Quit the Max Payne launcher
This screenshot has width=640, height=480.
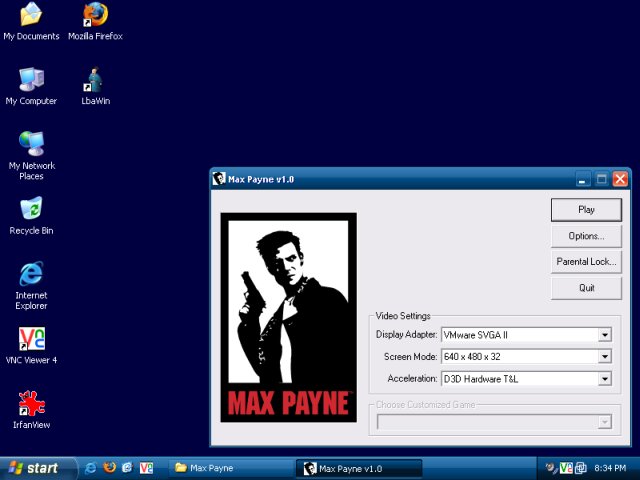[x=586, y=288]
